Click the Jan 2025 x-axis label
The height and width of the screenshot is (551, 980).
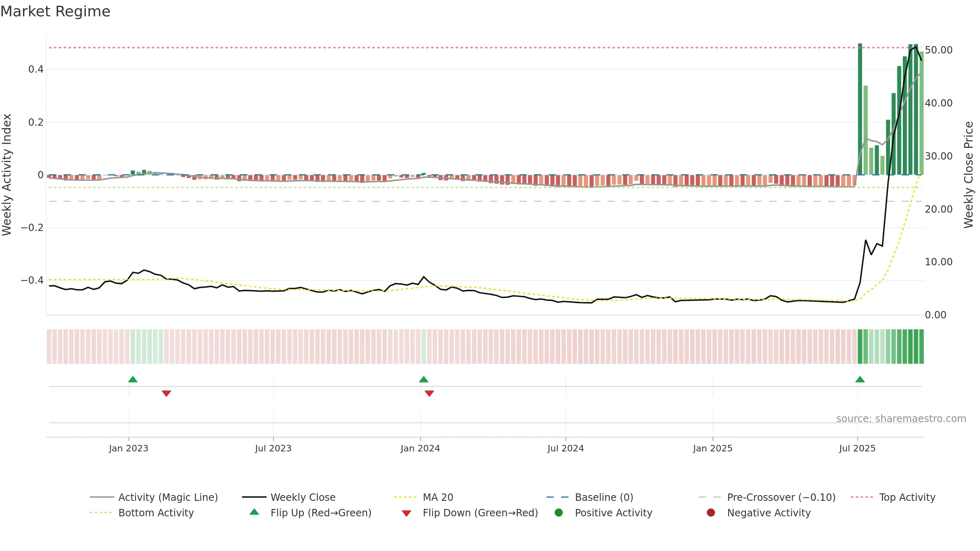[713, 448]
